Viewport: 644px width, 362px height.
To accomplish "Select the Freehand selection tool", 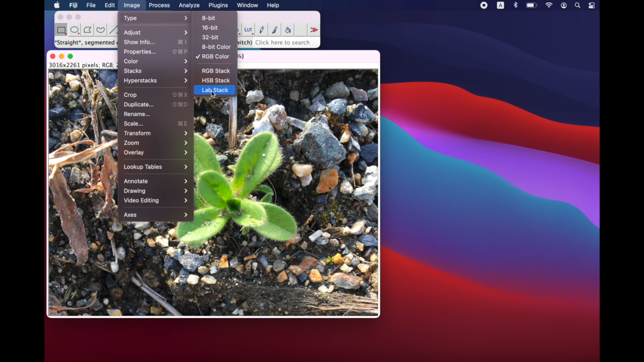I will pyautogui.click(x=100, y=30).
